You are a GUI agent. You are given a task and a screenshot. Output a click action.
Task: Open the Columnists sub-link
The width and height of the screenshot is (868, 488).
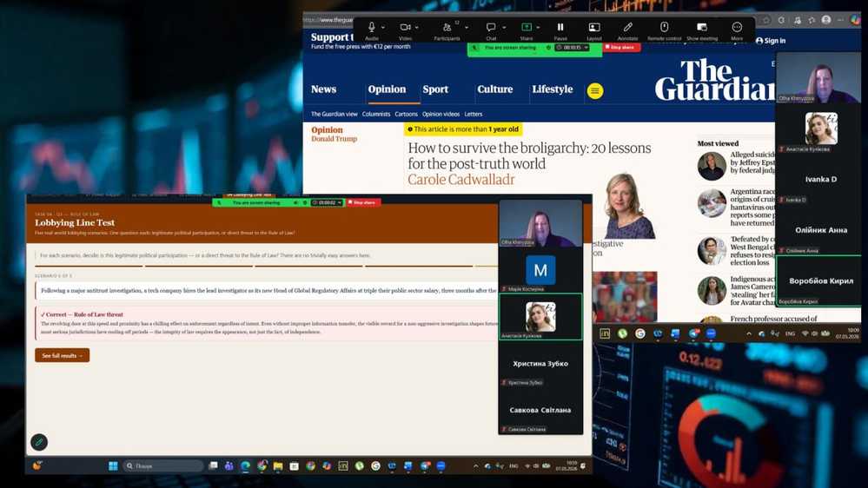(376, 114)
